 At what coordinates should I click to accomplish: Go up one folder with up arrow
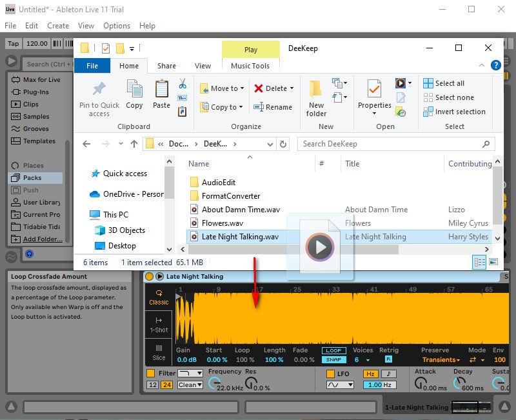134,144
